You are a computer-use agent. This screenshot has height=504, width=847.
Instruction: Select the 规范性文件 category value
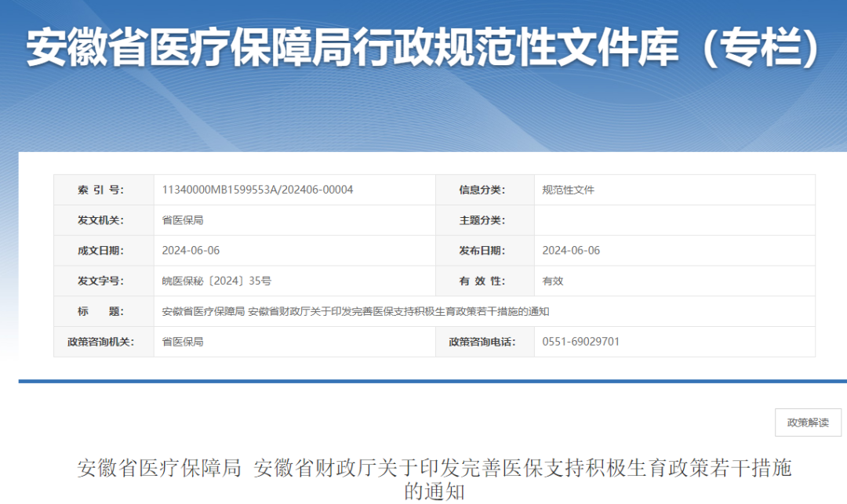point(568,190)
